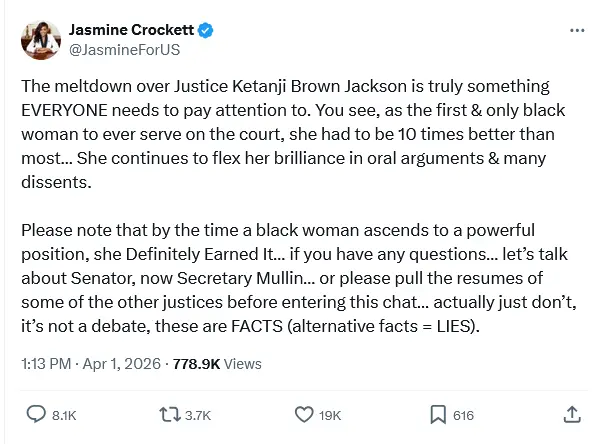The height and width of the screenshot is (444, 601).
Task: Open the share icon for this tweet
Action: tap(572, 413)
